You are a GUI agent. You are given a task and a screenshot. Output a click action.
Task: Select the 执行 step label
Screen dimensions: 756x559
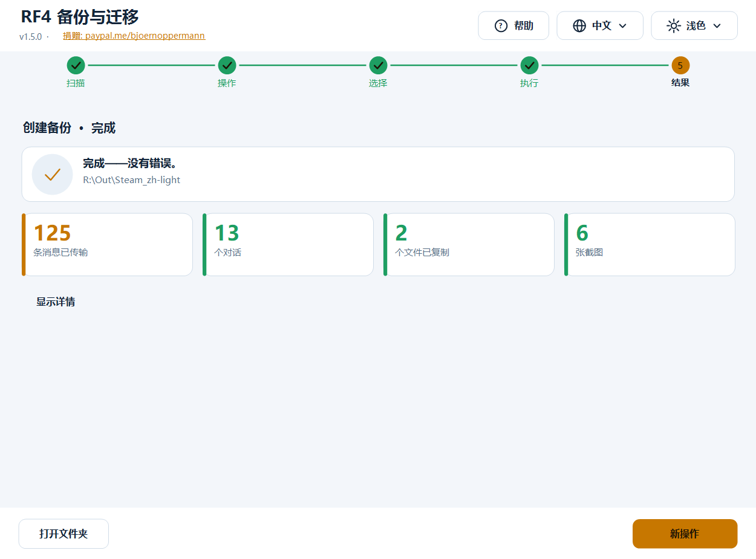click(x=529, y=83)
